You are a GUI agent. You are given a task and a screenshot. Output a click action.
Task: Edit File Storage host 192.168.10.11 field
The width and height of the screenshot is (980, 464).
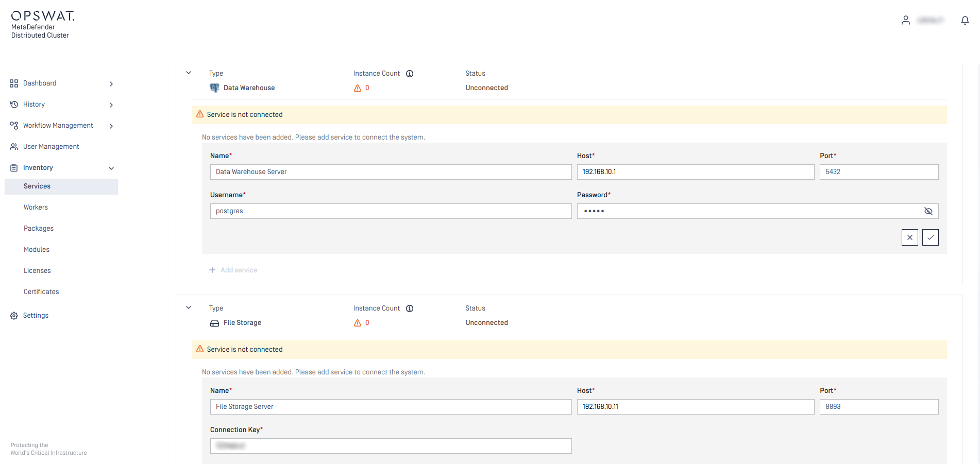point(696,407)
